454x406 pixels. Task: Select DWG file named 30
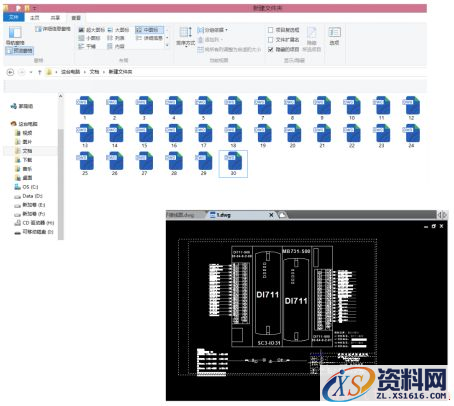click(233, 164)
